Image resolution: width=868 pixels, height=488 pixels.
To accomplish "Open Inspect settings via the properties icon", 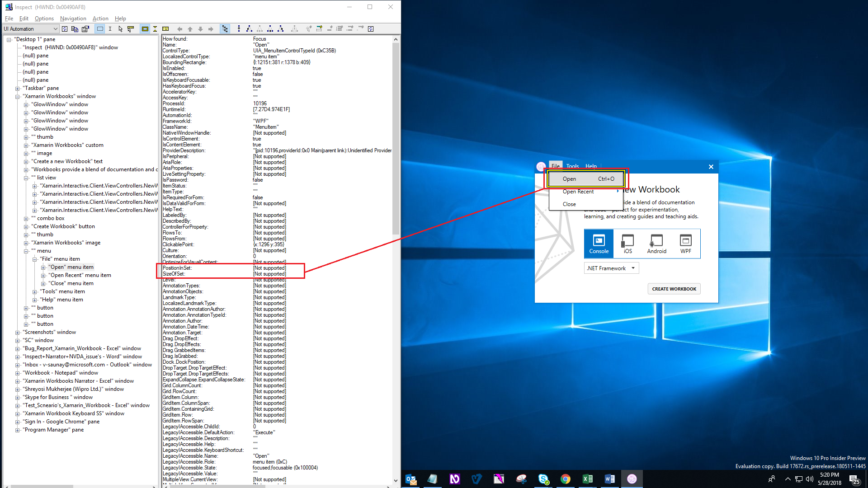I will [85, 28].
